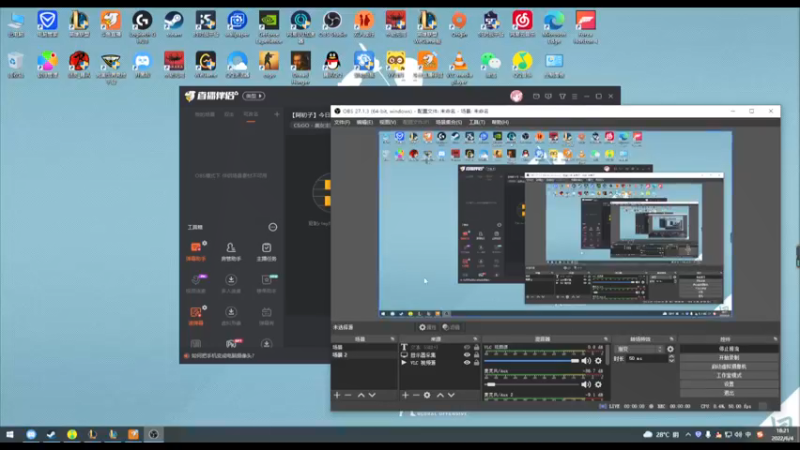This screenshot has height=450, width=800.
Task: Toggle visibility of VLC 视频源 source
Action: coord(466,363)
